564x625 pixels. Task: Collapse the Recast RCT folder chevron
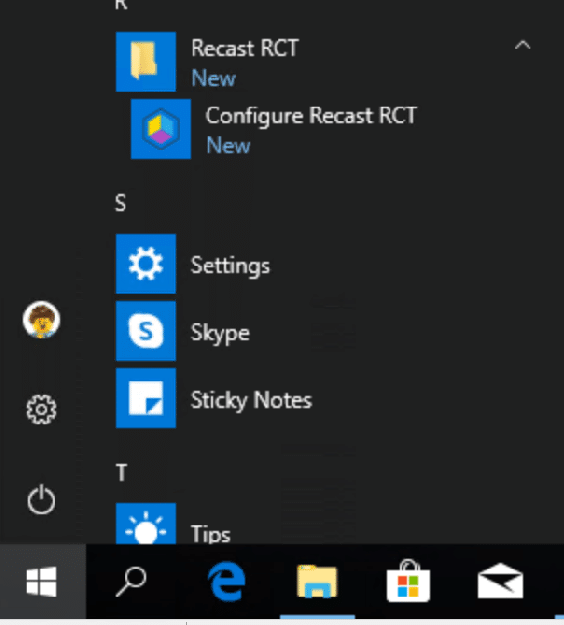[x=522, y=45]
